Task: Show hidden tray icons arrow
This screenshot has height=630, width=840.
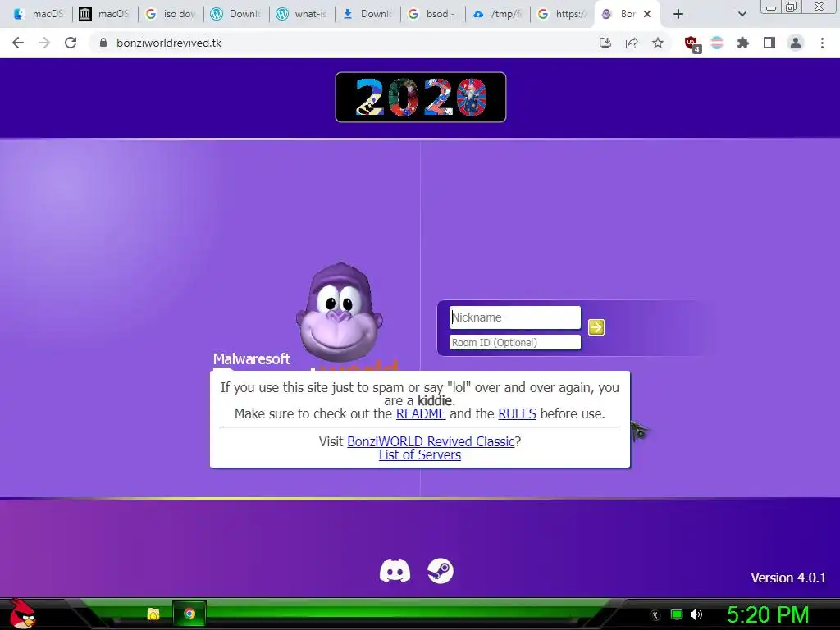Action: [x=655, y=615]
